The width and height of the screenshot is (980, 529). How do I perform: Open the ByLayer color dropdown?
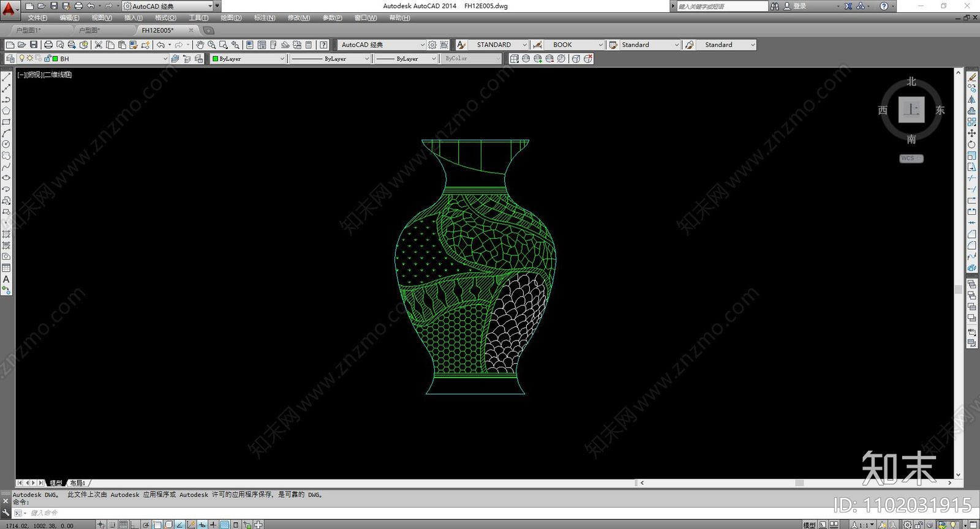[282, 59]
